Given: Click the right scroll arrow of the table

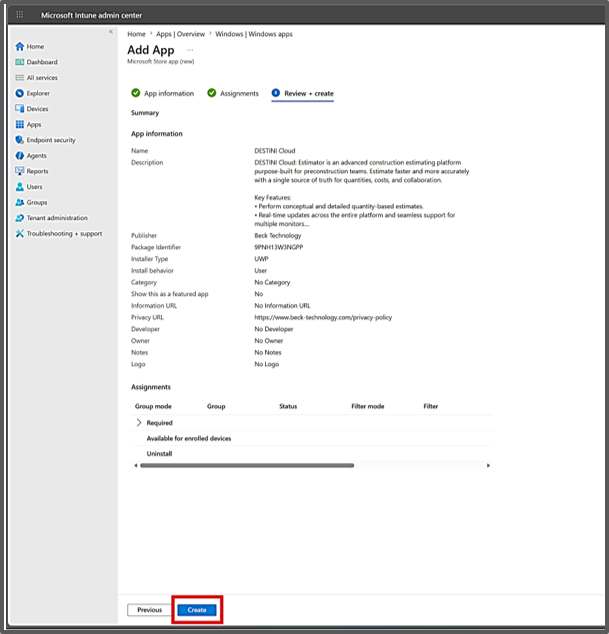Looking at the screenshot, I should [x=488, y=465].
